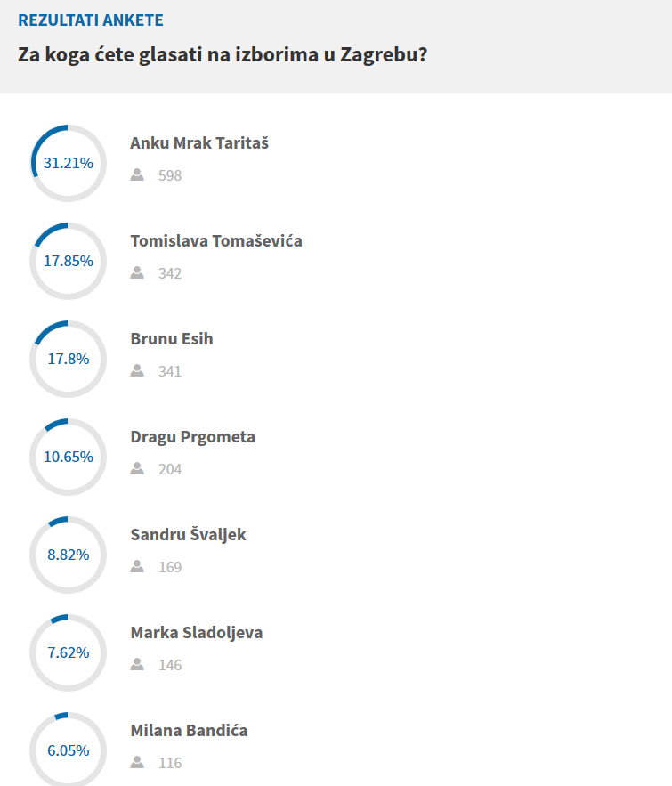Select the 17.85% result circle
Viewport: 672px width, 786px height.
click(x=69, y=262)
